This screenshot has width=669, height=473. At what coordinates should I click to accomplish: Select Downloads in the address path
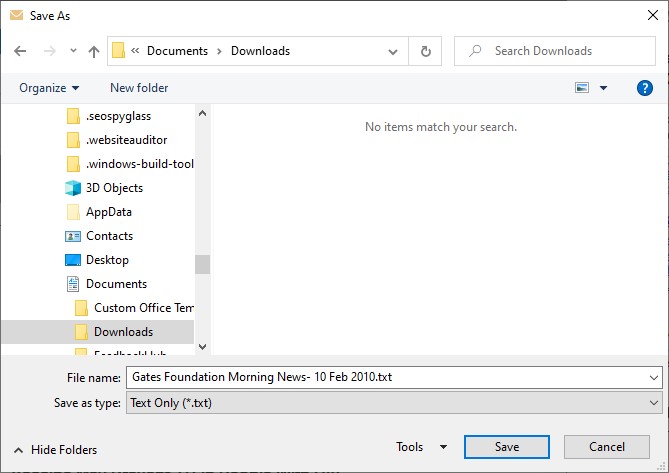(x=260, y=51)
